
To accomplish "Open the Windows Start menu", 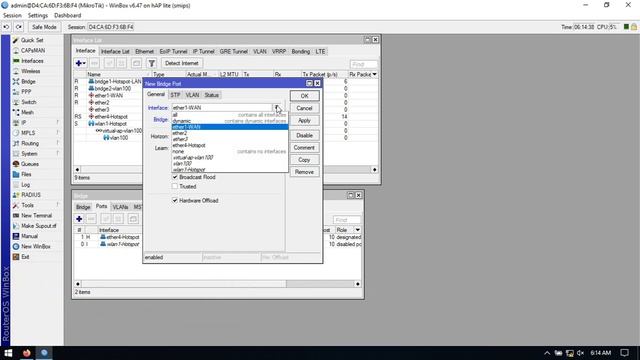I will 8,353.
